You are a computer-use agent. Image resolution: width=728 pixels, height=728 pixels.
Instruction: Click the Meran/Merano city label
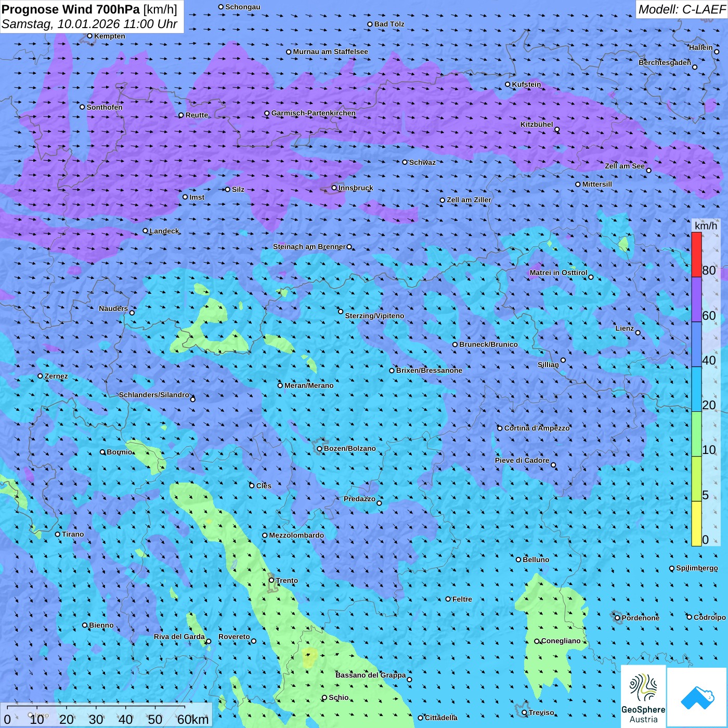click(309, 385)
